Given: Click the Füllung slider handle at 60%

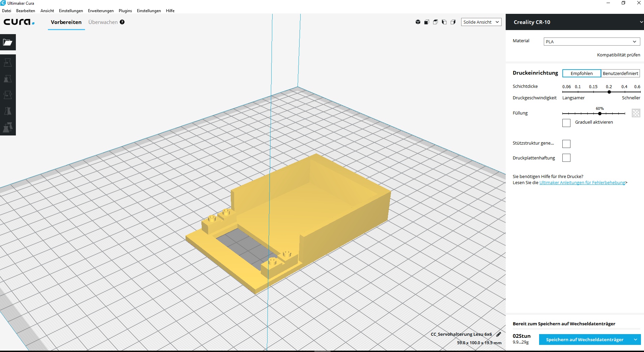Looking at the screenshot, I should pos(599,114).
